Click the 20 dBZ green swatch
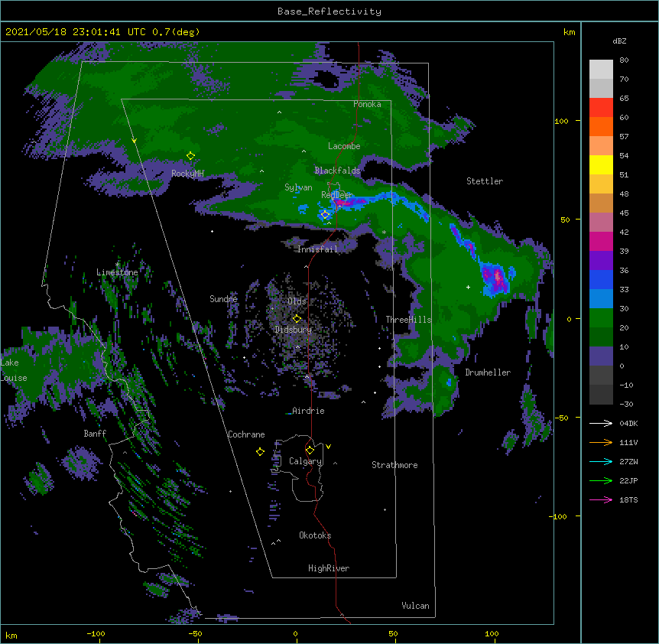The height and width of the screenshot is (644, 659). pos(601,337)
